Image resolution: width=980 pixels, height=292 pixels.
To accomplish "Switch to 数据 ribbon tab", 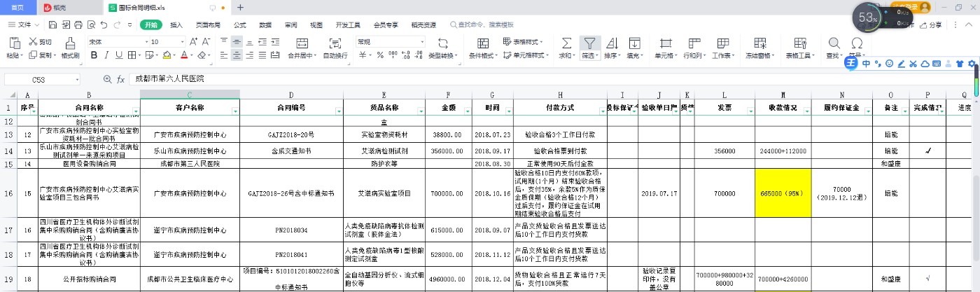I will coord(265,25).
